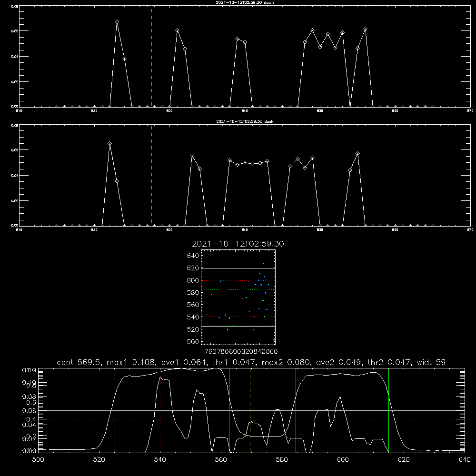Screen dimensions: 476x476
Task: Select the 'thr2 0.047' value in stats line
Action: 389,362
